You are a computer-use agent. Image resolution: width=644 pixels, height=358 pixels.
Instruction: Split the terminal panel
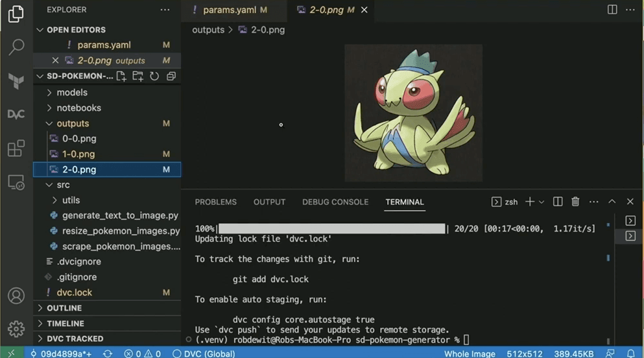[x=558, y=202]
